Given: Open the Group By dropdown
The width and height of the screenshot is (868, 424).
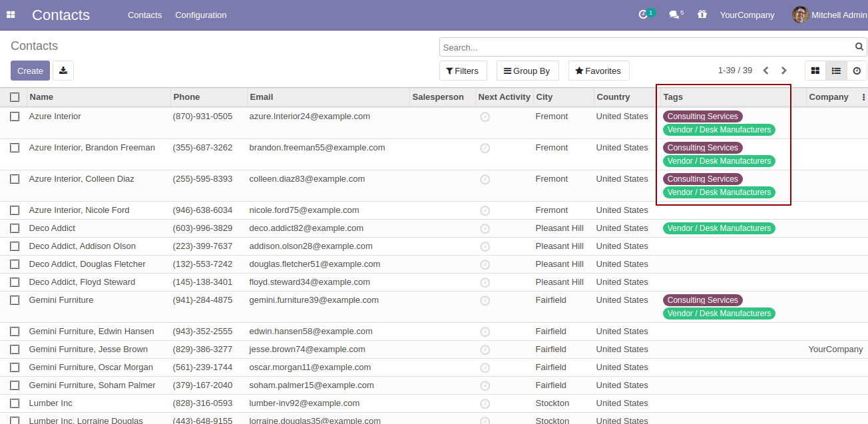Looking at the screenshot, I should tap(527, 71).
